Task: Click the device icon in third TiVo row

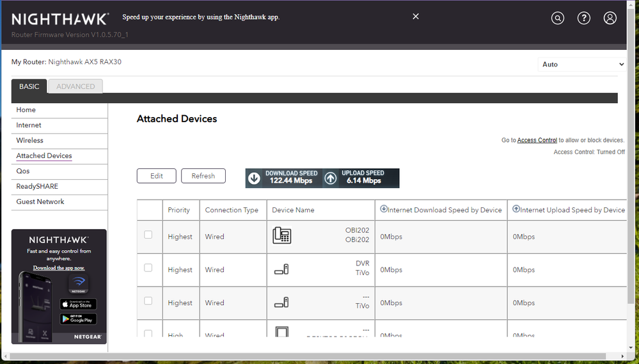Action: (281, 302)
